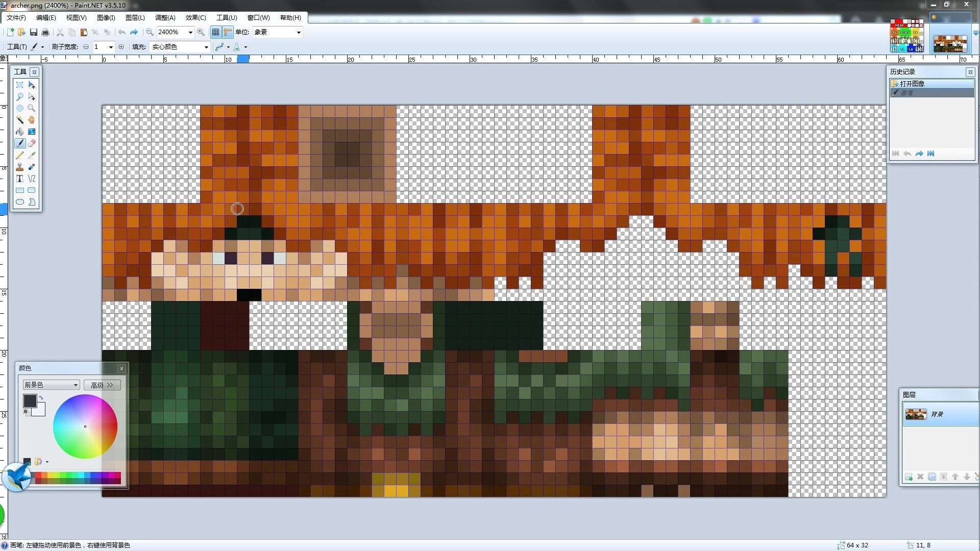Open the zoom level dropdown
The height and width of the screenshot is (551, 980).
click(x=190, y=32)
